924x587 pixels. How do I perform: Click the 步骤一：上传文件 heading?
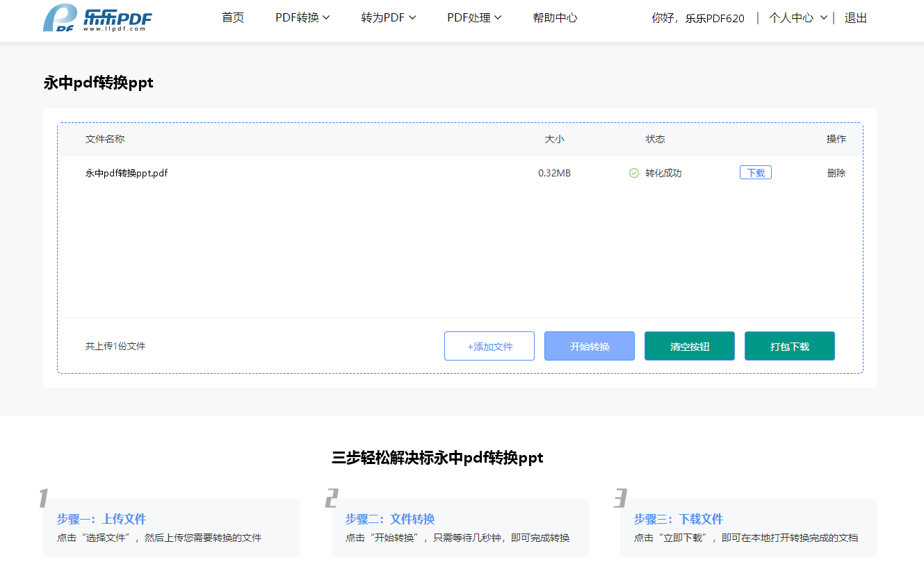point(102,519)
